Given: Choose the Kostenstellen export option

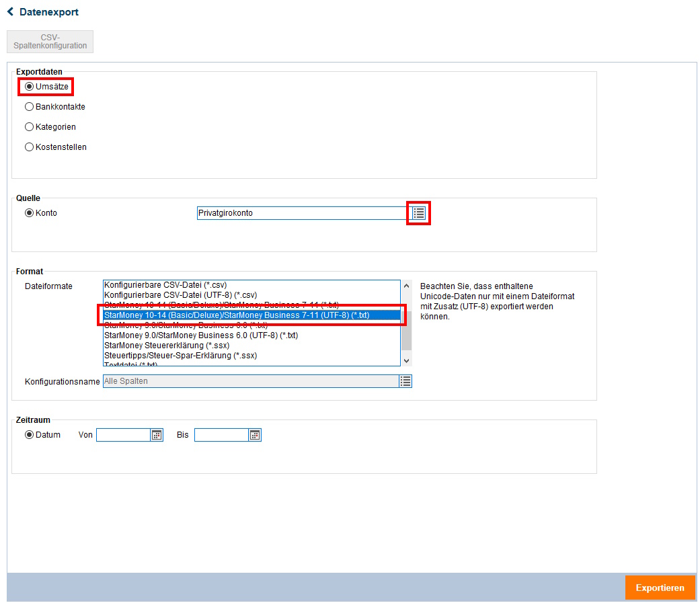Looking at the screenshot, I should coord(29,147).
